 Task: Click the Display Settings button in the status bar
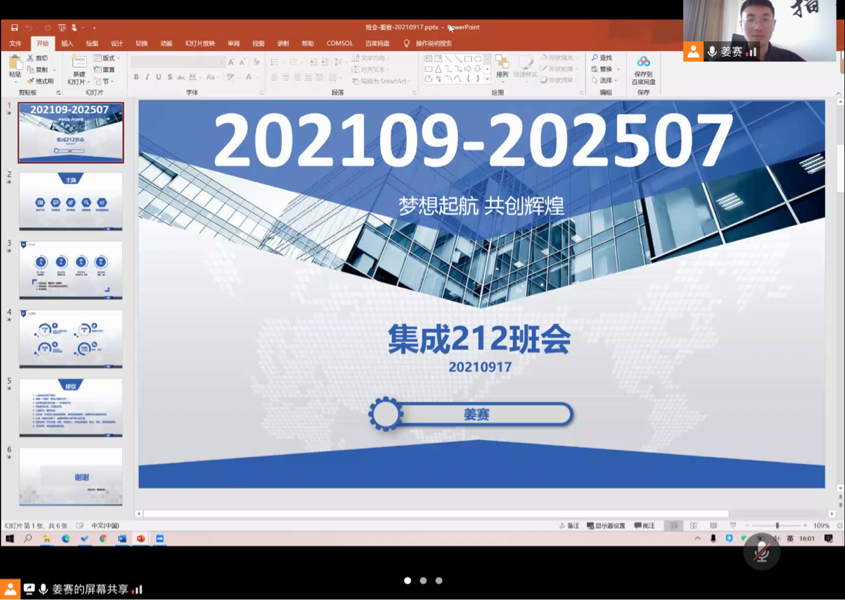[606, 526]
